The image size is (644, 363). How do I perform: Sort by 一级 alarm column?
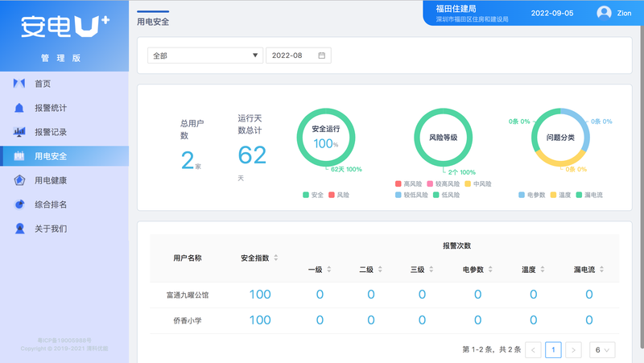(x=329, y=270)
